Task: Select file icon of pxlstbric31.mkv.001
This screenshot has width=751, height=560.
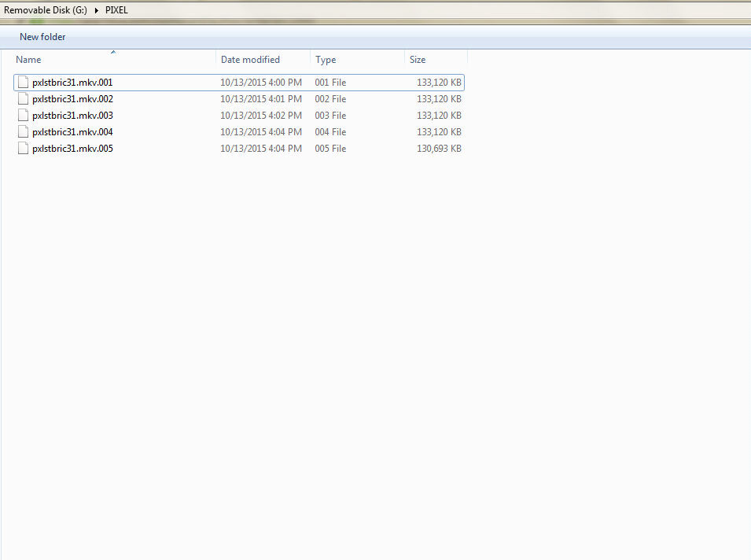Action: (23, 83)
